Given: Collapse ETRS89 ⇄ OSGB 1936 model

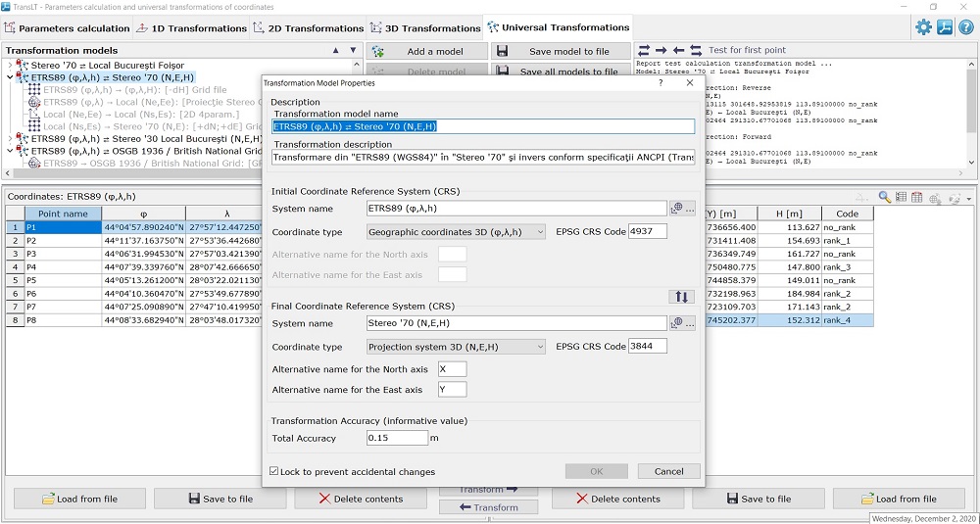Looking at the screenshot, I should [10, 151].
